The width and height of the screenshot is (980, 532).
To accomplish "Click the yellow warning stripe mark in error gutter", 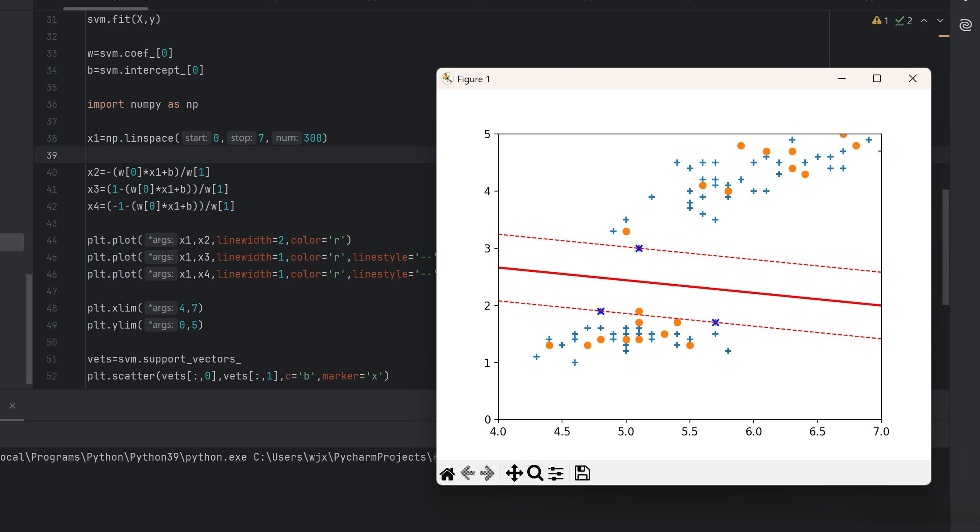I will pyautogui.click(x=944, y=36).
